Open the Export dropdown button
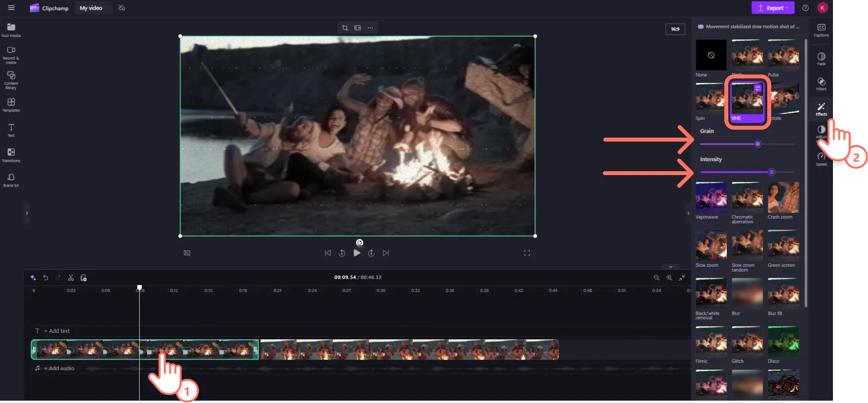868x403 pixels. point(773,8)
